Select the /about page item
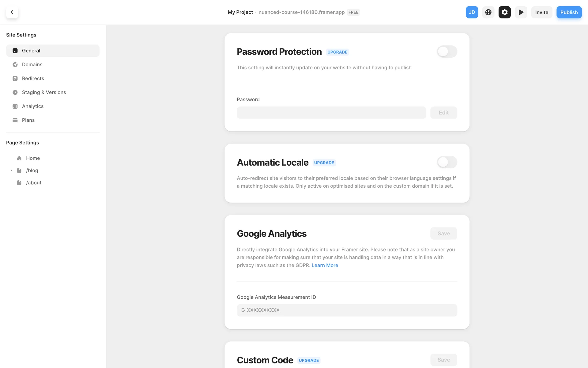Viewport: 588px width, 368px height. pyautogui.click(x=34, y=183)
